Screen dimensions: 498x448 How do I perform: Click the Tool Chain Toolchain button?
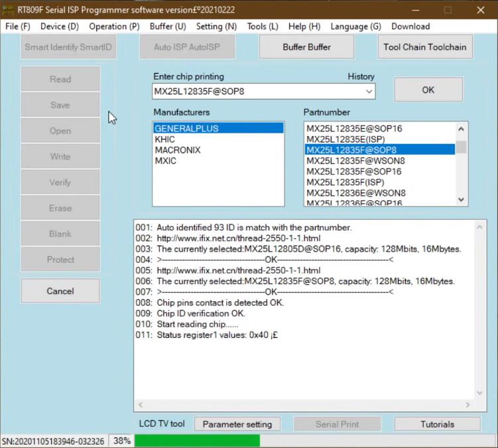pyautogui.click(x=425, y=47)
